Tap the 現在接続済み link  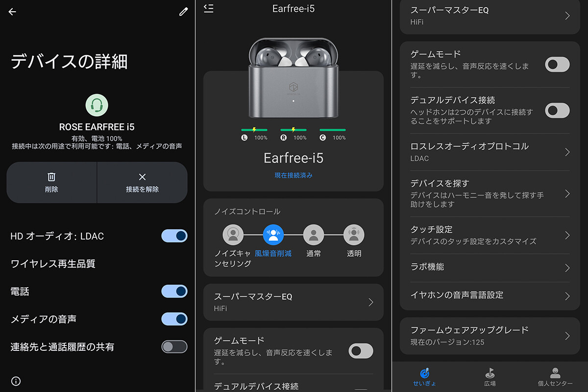click(x=293, y=175)
